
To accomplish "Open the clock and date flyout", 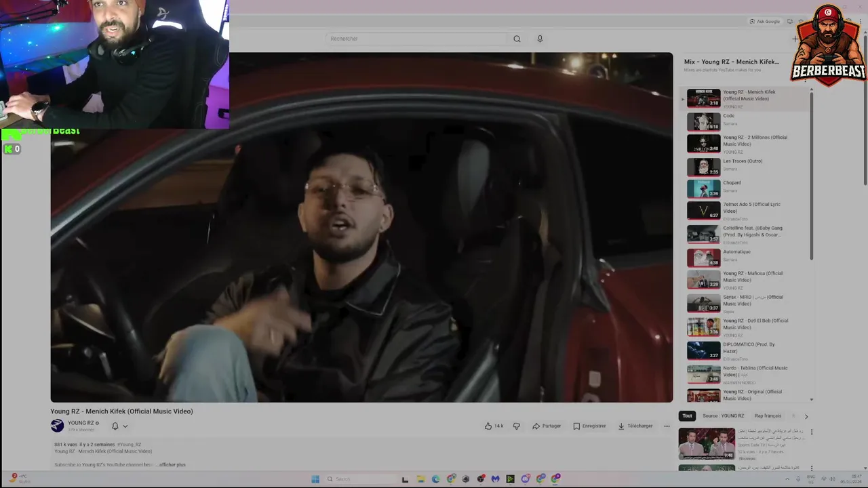I will pos(851,479).
